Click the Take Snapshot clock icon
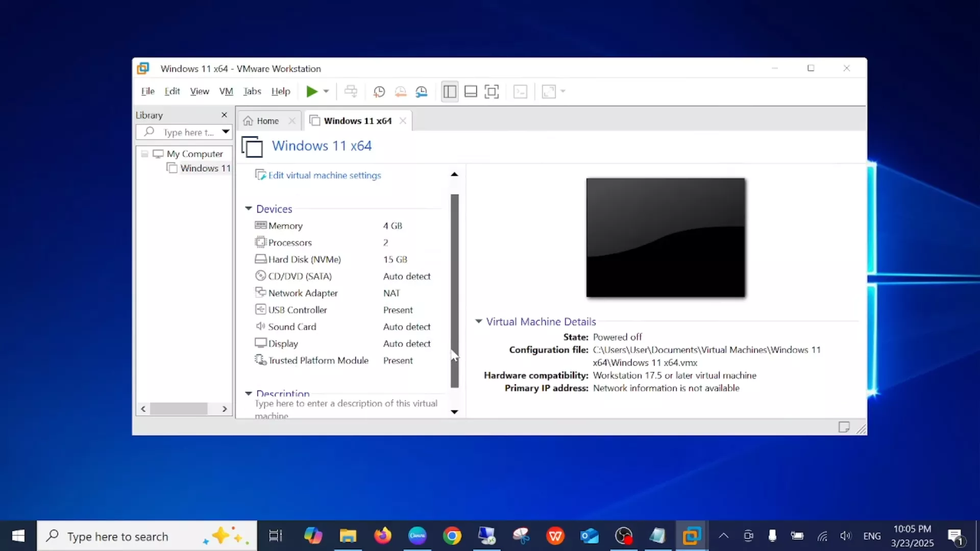This screenshot has height=551, width=980. [379, 92]
